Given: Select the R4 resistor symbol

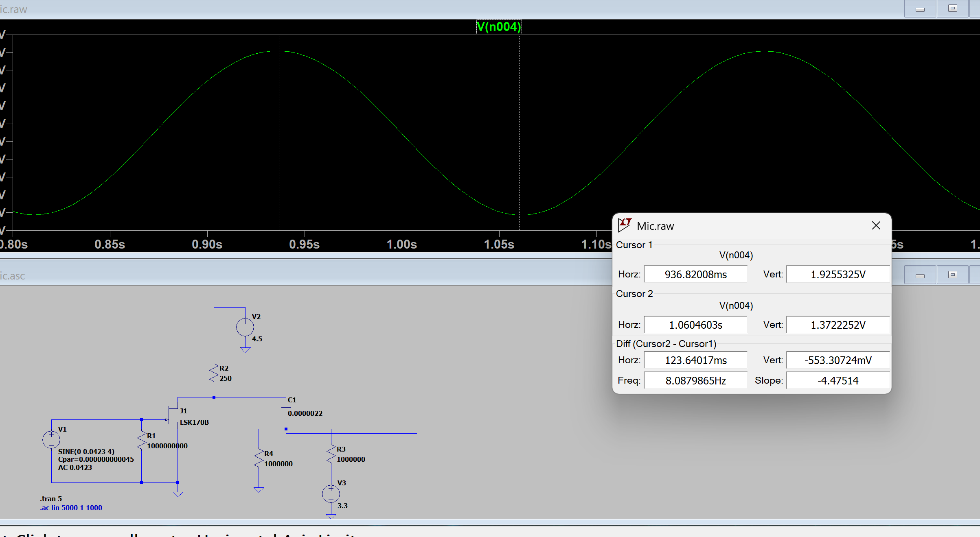Looking at the screenshot, I should pos(259,458).
